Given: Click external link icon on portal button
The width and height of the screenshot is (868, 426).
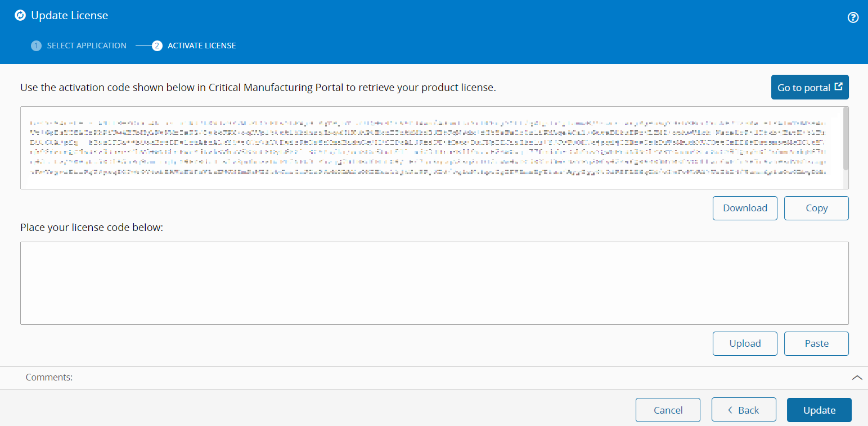Looking at the screenshot, I should 839,87.
